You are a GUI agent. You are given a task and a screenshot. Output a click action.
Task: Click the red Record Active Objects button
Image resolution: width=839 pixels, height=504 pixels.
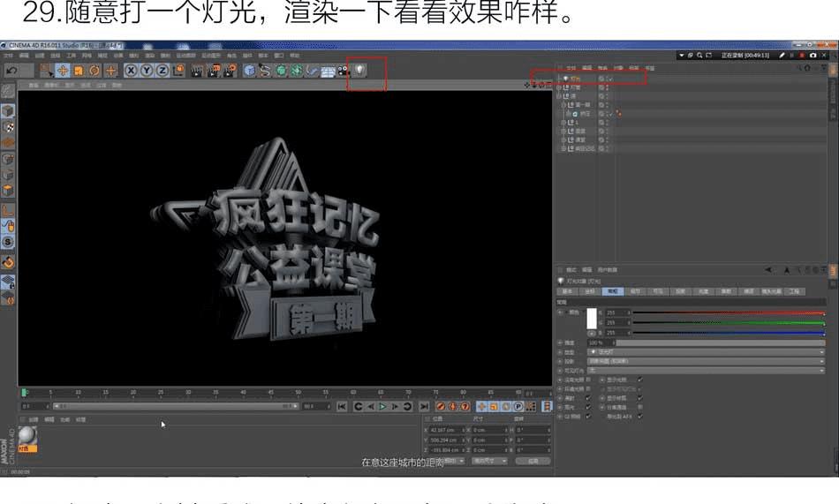point(441,407)
